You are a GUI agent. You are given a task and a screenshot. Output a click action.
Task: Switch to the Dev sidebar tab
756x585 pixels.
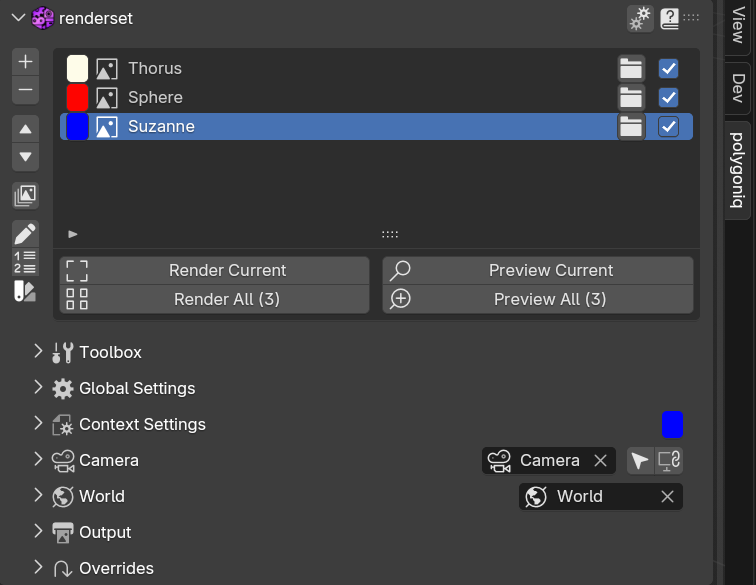click(738, 88)
